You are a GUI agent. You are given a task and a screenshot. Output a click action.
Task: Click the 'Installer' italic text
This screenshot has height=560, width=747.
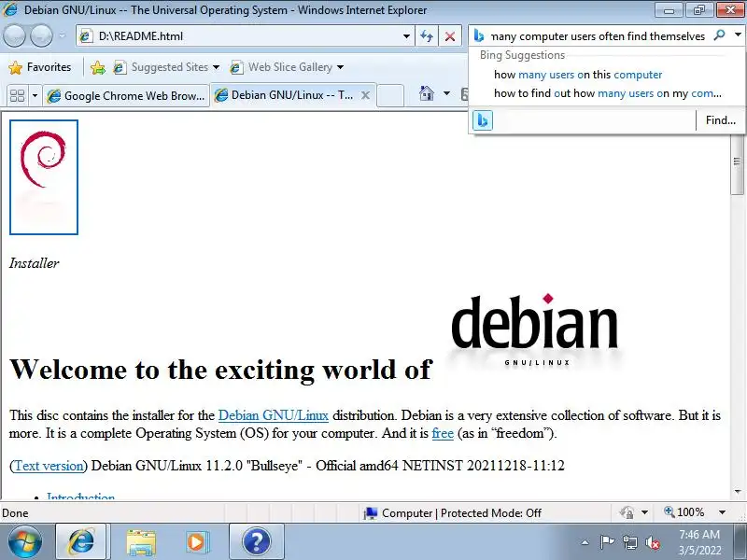pos(34,263)
